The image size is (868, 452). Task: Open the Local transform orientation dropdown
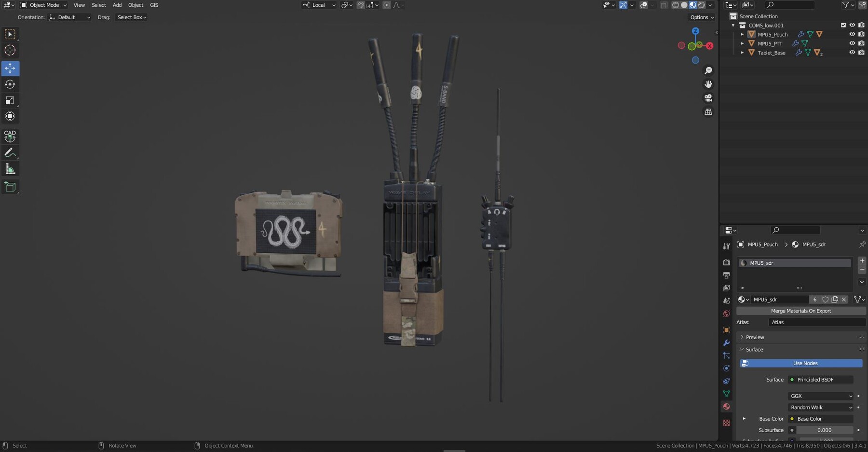[319, 5]
